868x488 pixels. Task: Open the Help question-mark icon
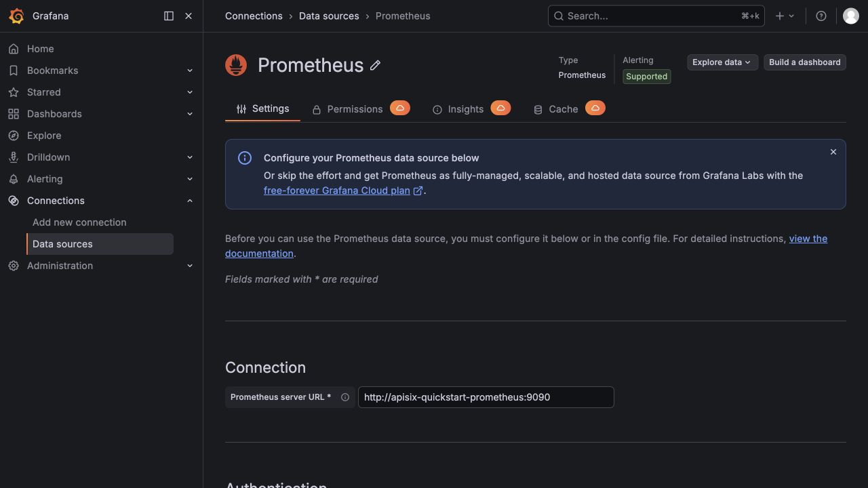(x=821, y=16)
